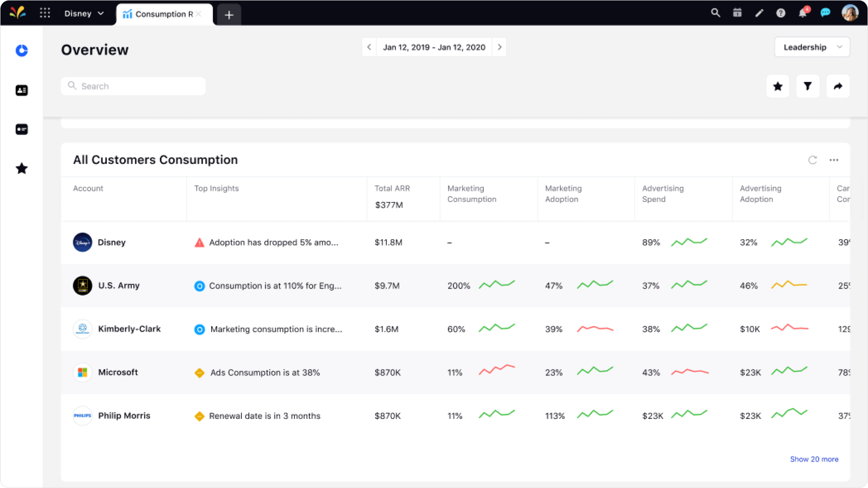Screen dimensions: 868x488
Task: Open the Kimberly-Clark account
Action: pos(129,329)
